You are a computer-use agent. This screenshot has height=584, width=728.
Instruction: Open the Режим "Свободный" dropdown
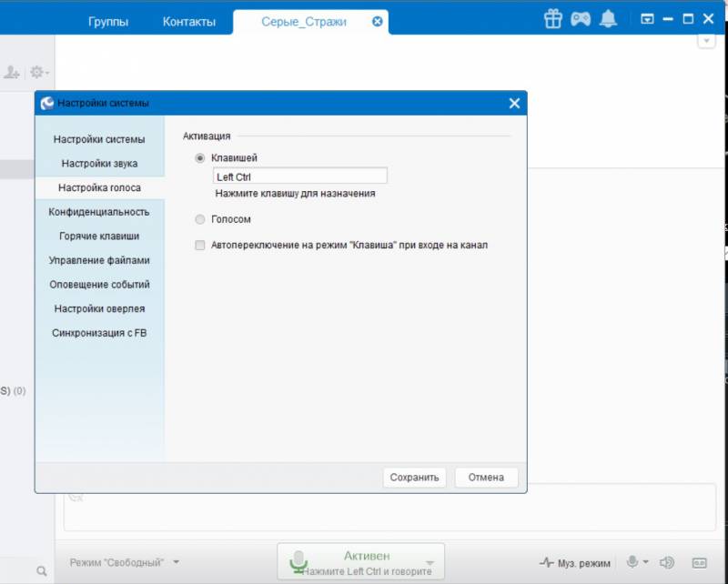pyautogui.click(x=125, y=563)
